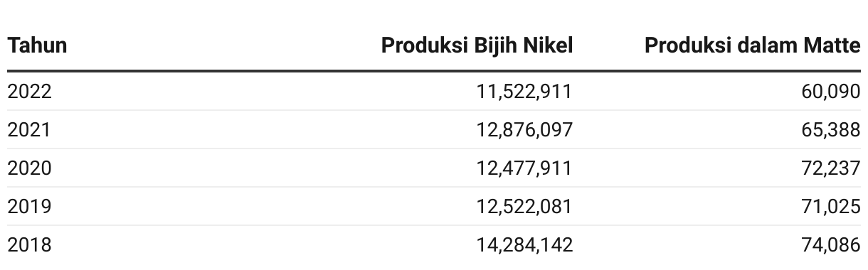Click the 2019 year cell
868x270 pixels.
(29, 207)
